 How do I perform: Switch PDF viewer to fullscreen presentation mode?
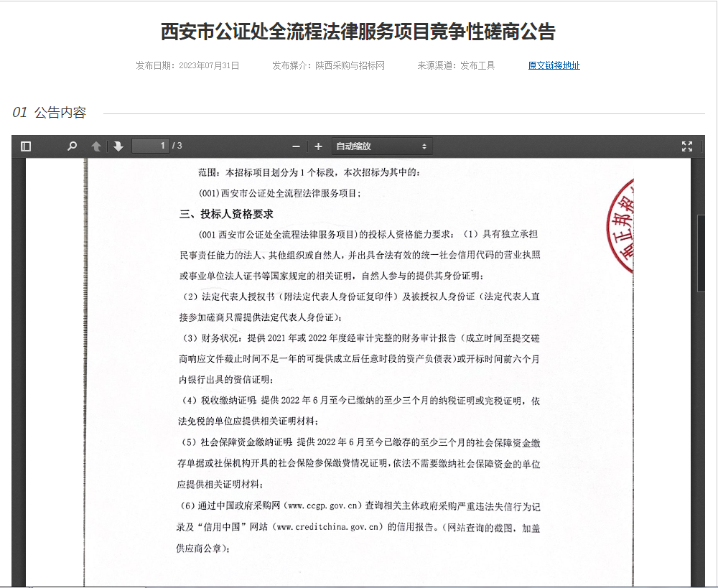687,146
